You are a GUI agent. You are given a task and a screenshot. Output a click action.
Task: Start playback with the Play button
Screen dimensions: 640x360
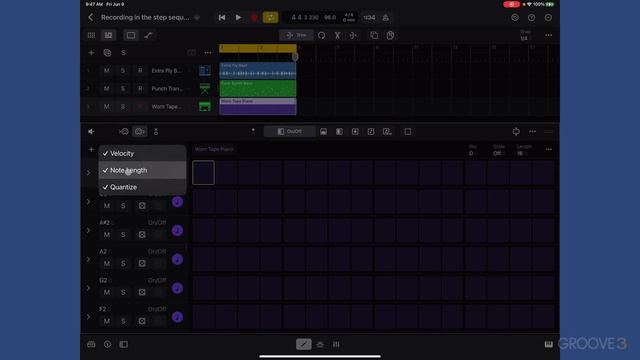coord(238,17)
